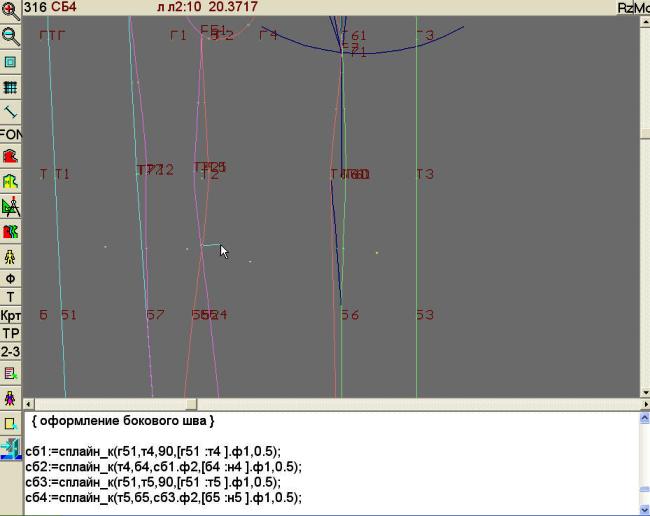Click horizontal scrollbar left arrow
The width and height of the screenshot is (650, 516).
28,404
